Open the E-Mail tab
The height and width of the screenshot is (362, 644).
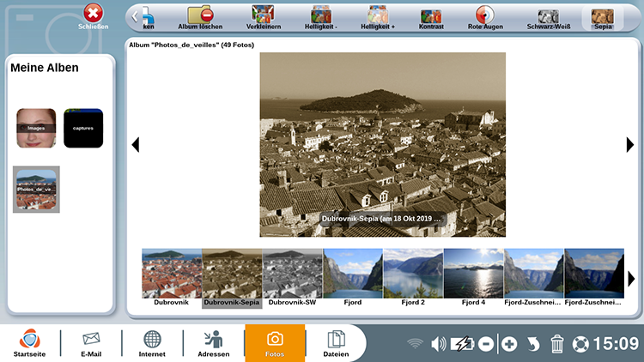(x=91, y=343)
